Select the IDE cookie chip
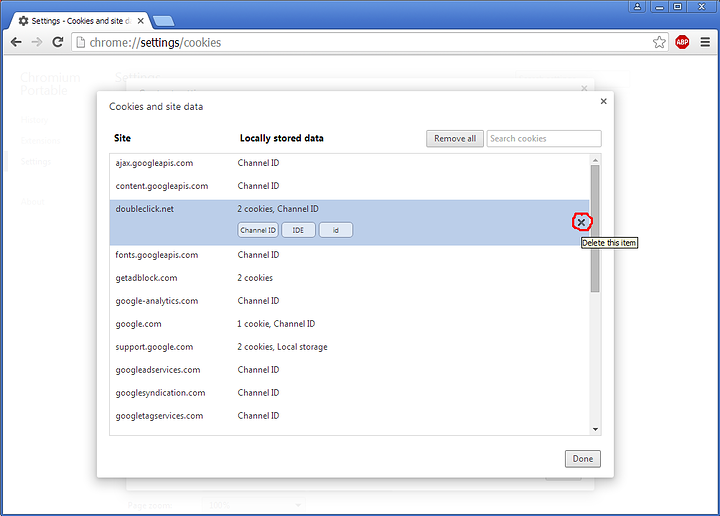The width and height of the screenshot is (720, 516). [x=298, y=230]
